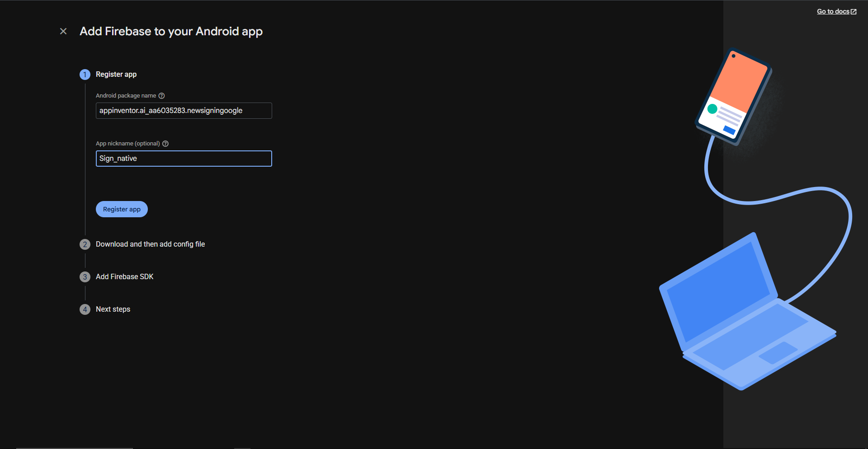This screenshot has height=449, width=868.
Task: Focus the Android package name field
Action: tap(184, 111)
